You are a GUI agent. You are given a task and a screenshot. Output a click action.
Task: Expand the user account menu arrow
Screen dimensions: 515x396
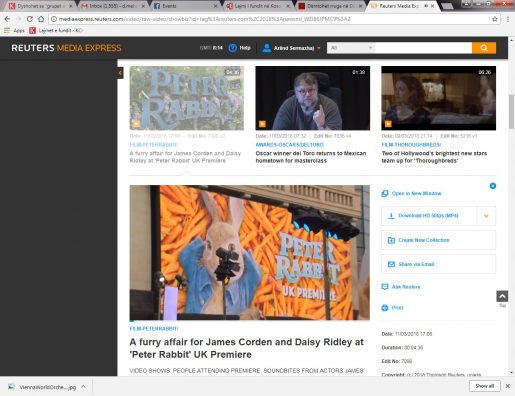319,48
